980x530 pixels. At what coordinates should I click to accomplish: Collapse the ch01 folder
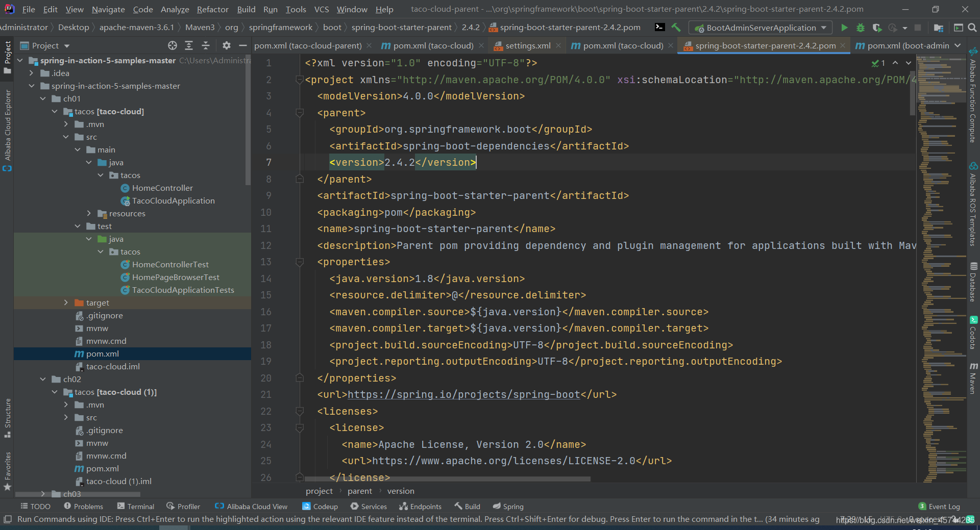tap(43, 99)
